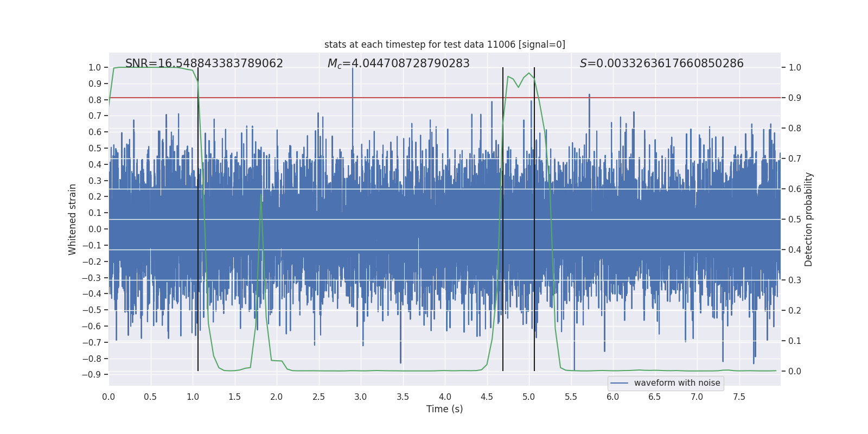This screenshot has height=434, width=868.
Task: Click the plot title text
Action: [x=445, y=44]
